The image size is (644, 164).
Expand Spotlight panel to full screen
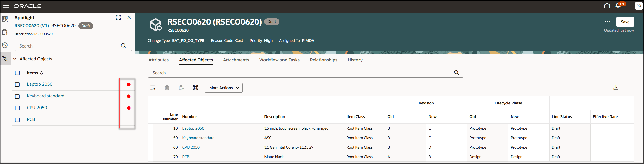[118, 17]
